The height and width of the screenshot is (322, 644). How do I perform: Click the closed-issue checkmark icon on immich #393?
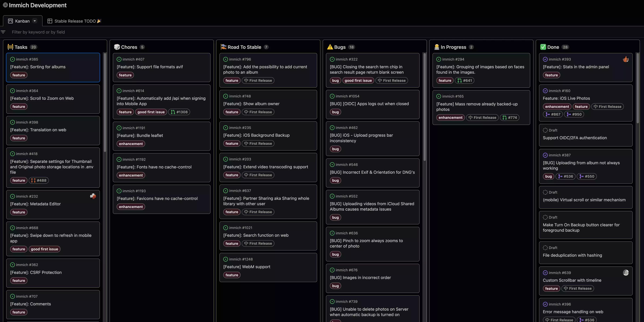tap(545, 59)
